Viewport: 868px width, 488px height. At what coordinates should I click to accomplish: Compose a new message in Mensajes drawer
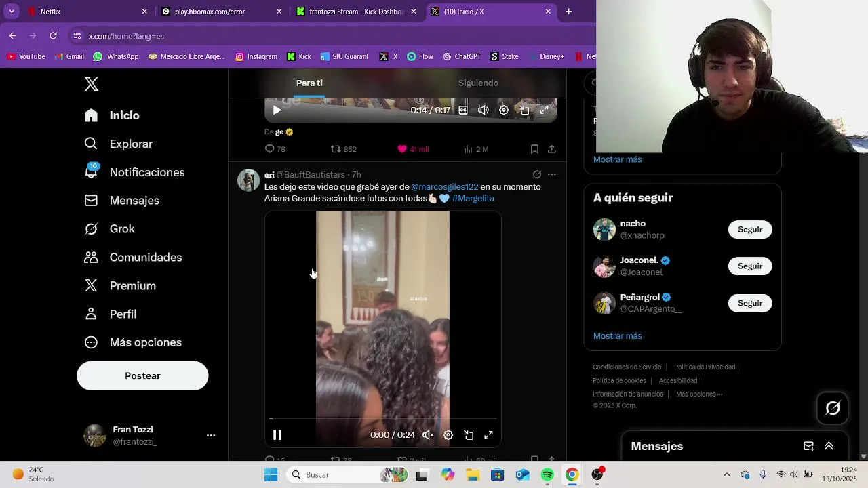[808, 446]
